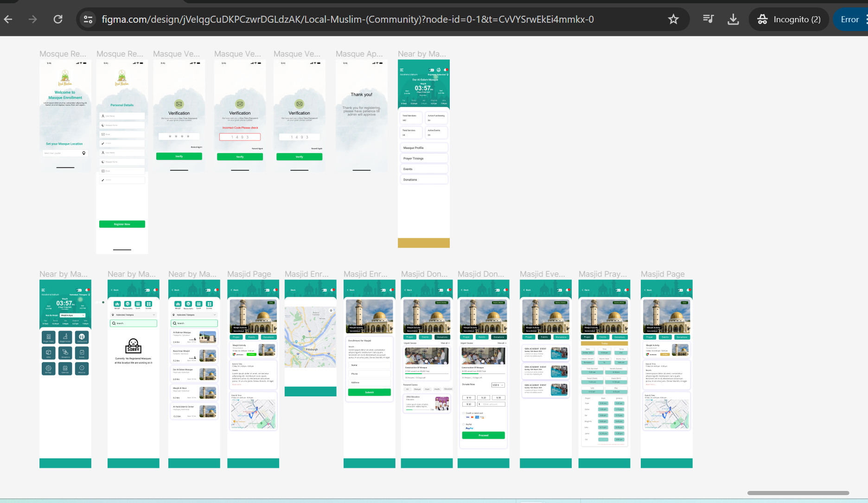Click the location pin in Select Your Location field

click(x=84, y=153)
